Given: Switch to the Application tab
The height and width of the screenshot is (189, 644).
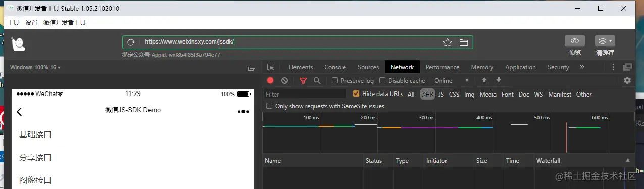Looking at the screenshot, I should pos(520,67).
